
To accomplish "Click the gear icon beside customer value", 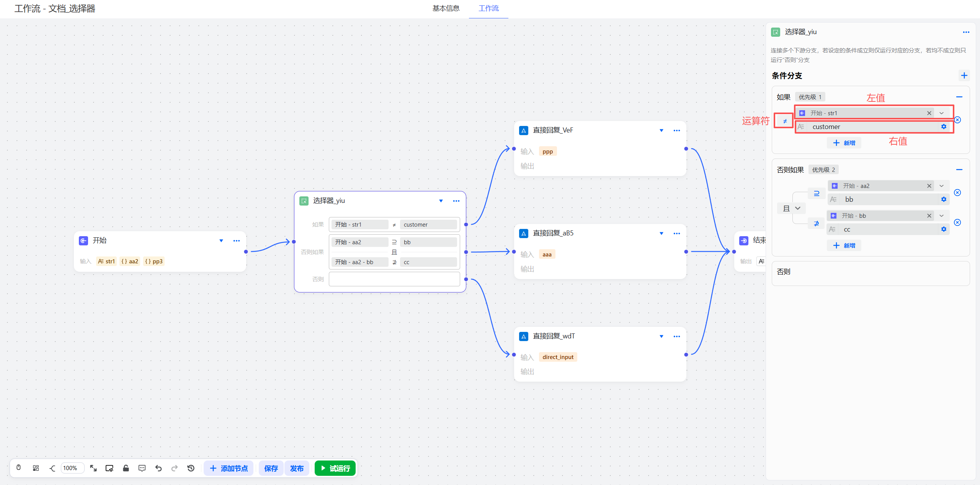I will pyautogui.click(x=944, y=126).
